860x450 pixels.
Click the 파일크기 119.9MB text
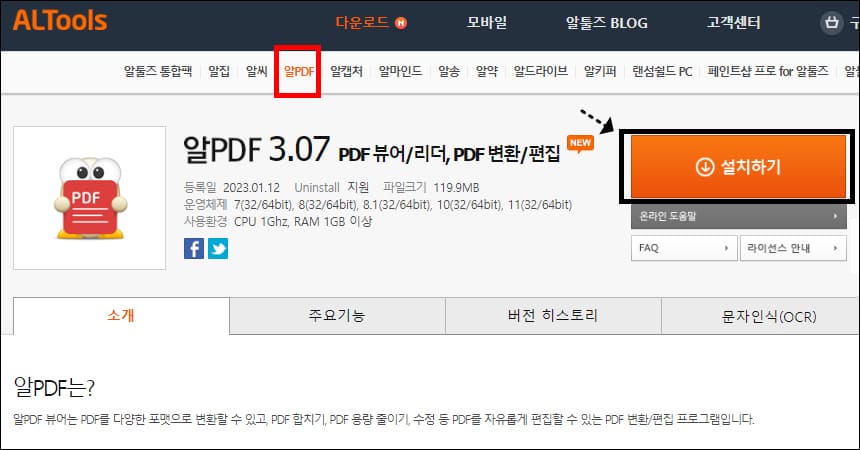click(x=431, y=188)
